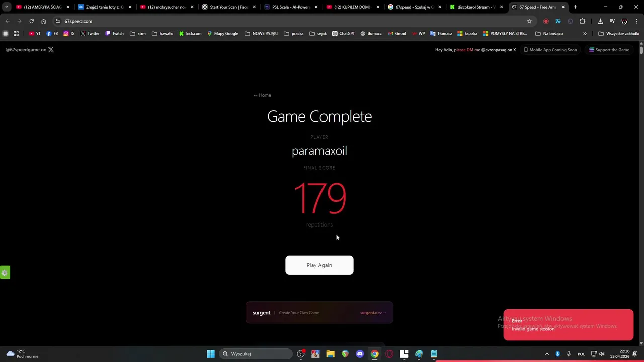Click the taskbar volume speaker icon

(601, 354)
